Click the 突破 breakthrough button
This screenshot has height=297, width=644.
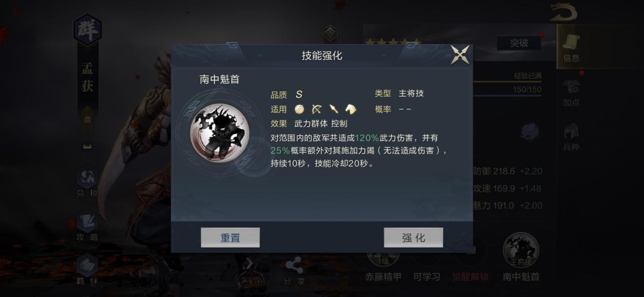tap(519, 43)
